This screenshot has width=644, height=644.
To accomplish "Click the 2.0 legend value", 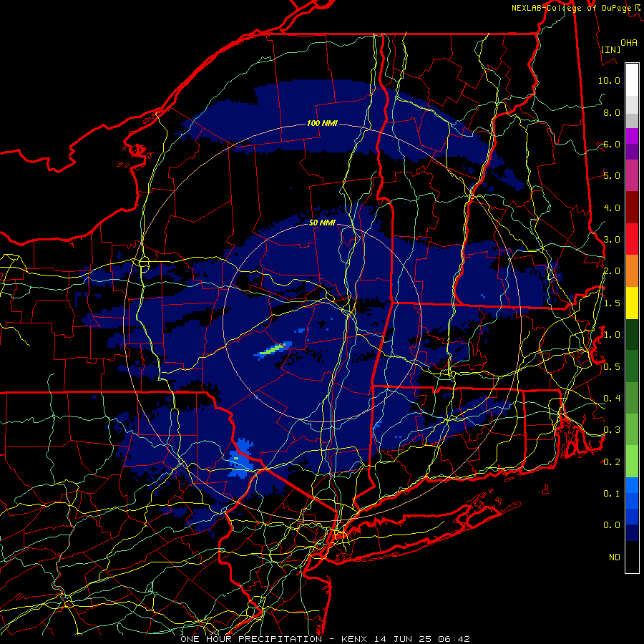I will click(612, 271).
